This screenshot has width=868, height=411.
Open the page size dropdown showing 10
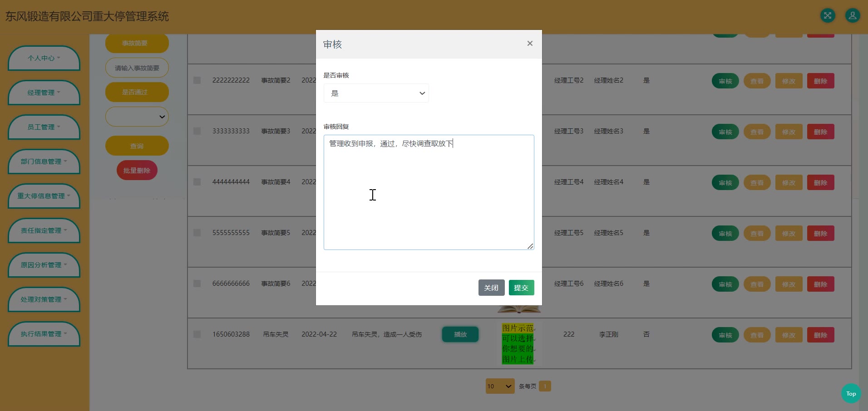[499, 386]
